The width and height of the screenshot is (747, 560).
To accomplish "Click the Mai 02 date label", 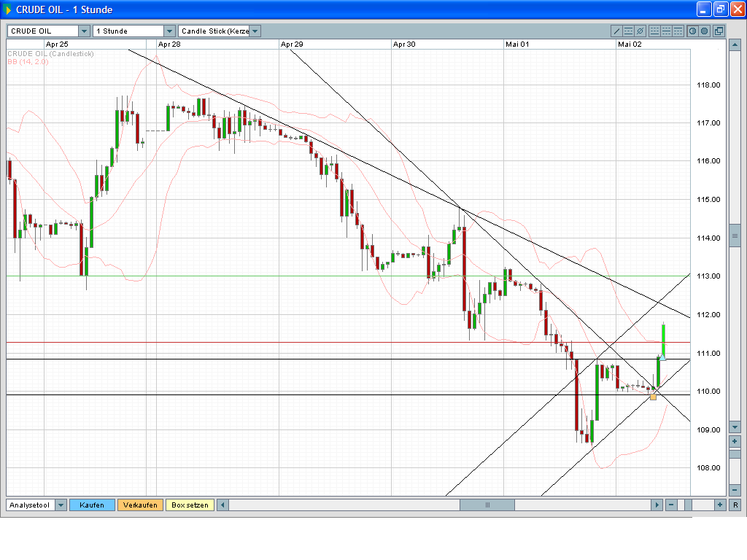I will pos(630,44).
